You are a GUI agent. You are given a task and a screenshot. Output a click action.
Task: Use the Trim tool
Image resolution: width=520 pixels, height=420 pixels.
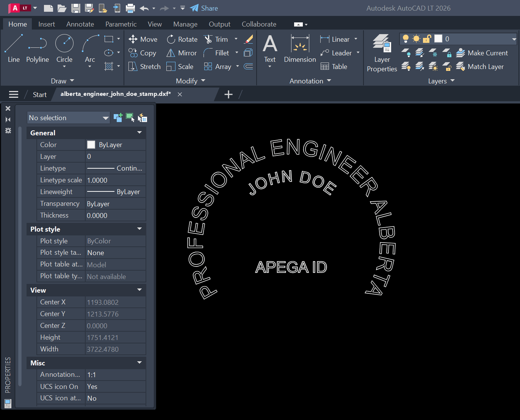[x=216, y=39]
